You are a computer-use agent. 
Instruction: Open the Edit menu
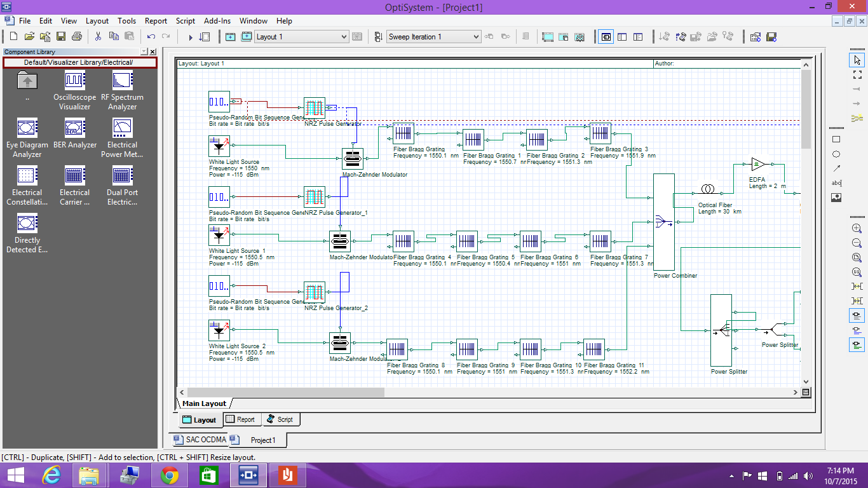coord(46,21)
